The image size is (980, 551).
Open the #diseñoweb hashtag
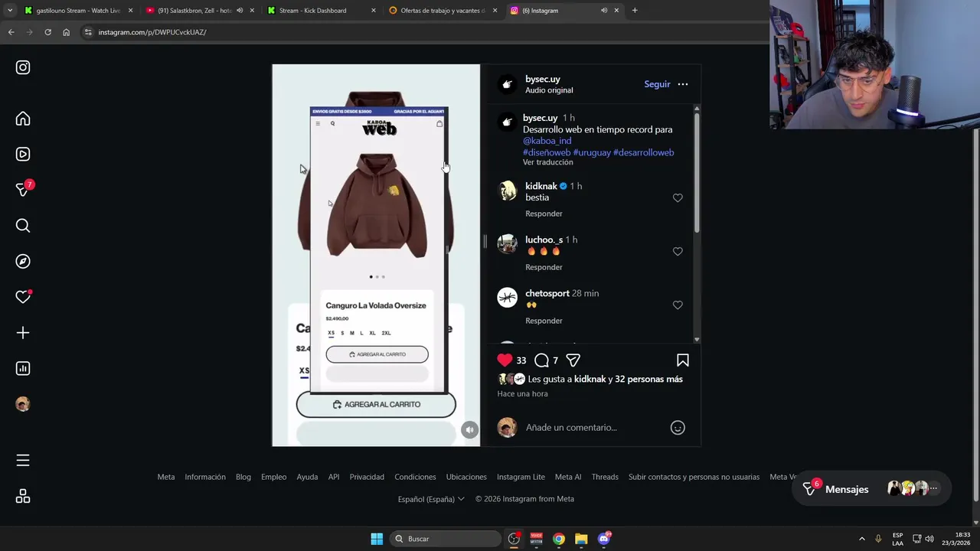(x=547, y=152)
